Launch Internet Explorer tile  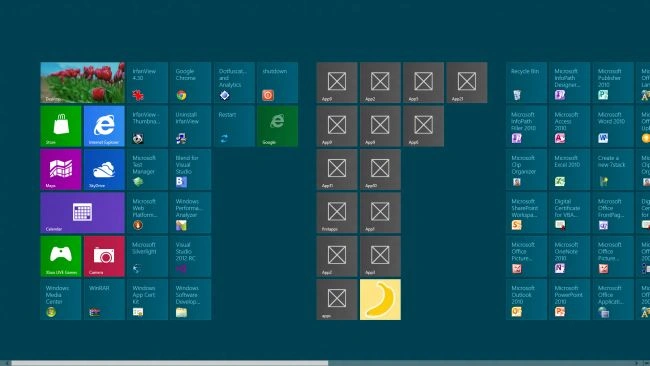click(104, 126)
